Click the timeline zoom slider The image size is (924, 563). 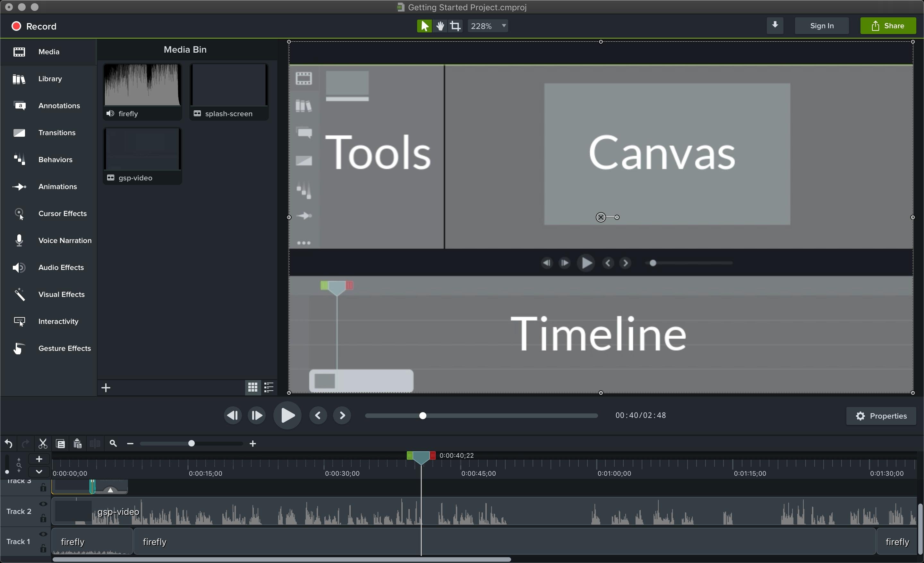point(191,444)
